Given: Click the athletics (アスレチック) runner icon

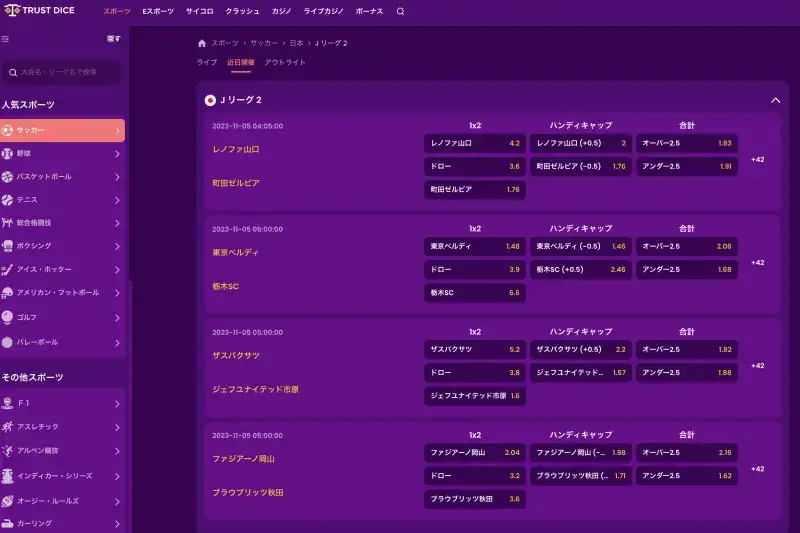Looking at the screenshot, I should pos(7,427).
